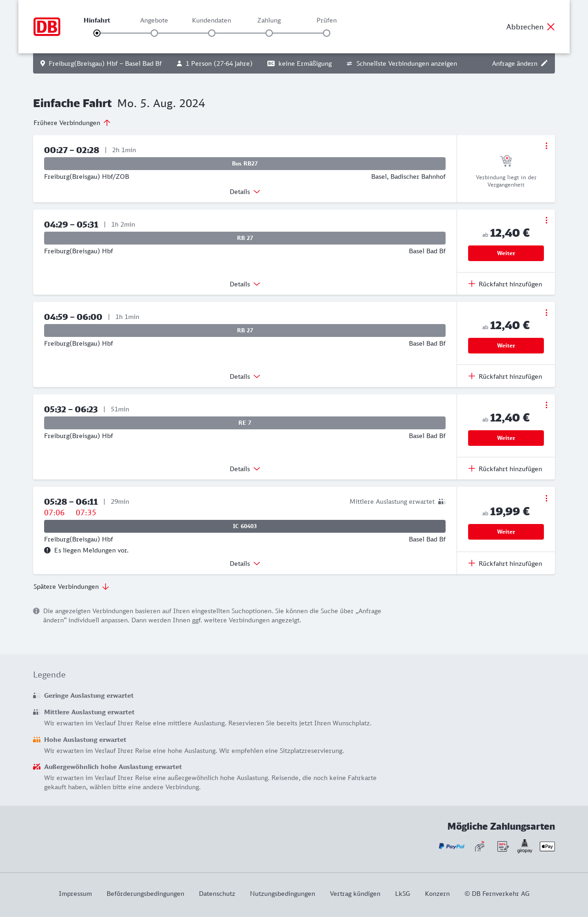Click the plus icon for Rückfahrt on 04:59 trip

472,376
